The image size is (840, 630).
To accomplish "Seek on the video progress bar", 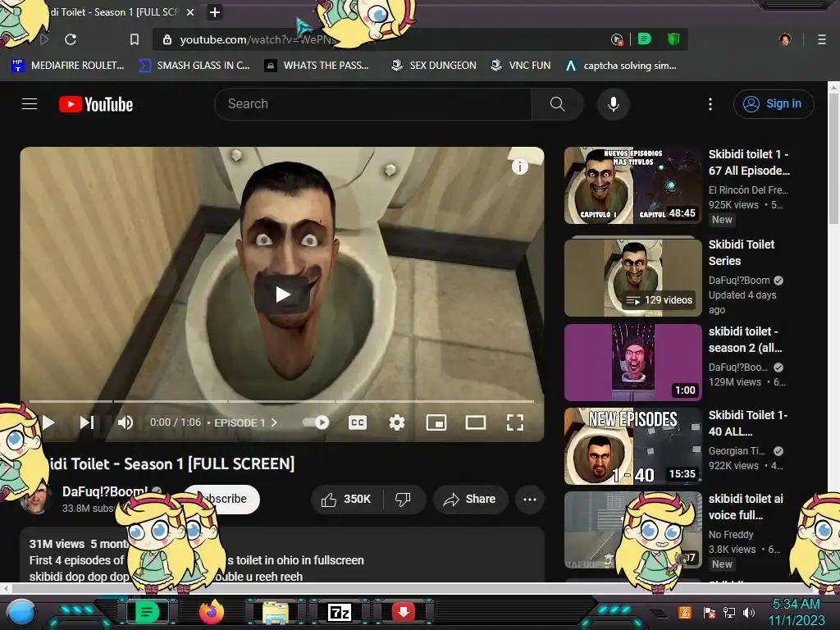I will click(x=282, y=400).
